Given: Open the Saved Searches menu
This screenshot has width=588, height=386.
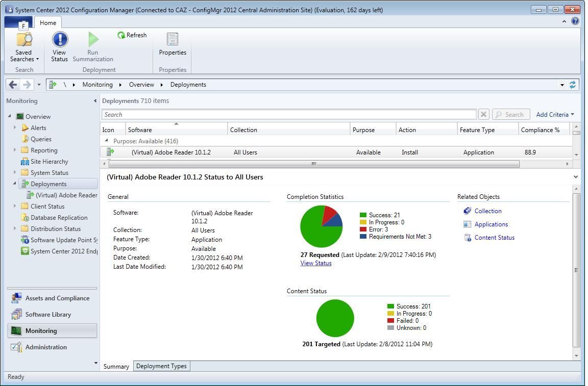Looking at the screenshot, I should [x=24, y=47].
